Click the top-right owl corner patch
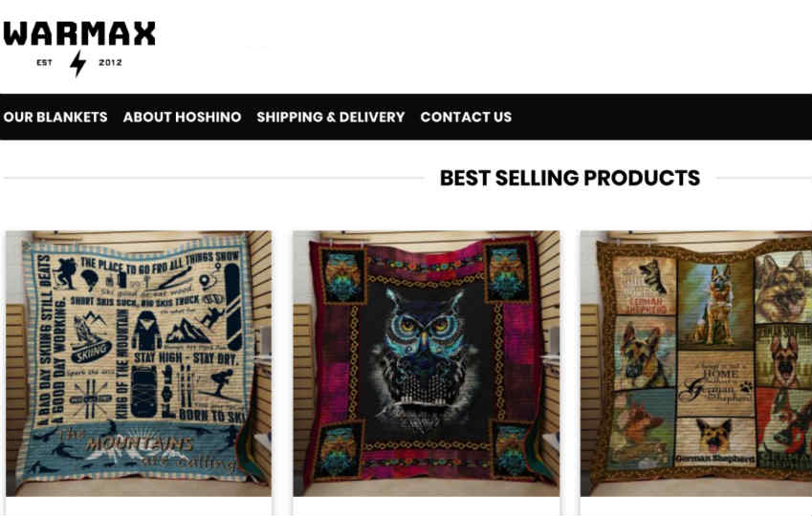The width and height of the screenshot is (812, 516). (x=507, y=273)
